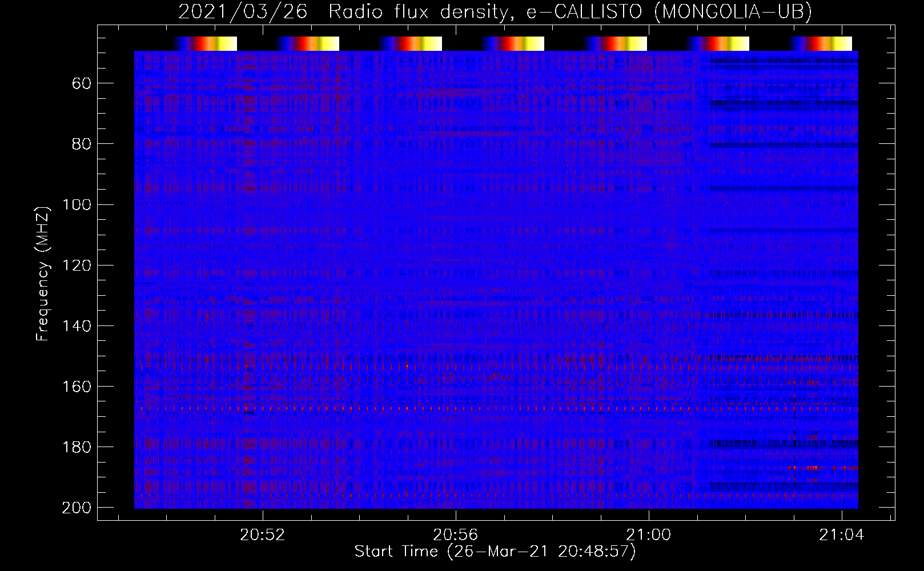
Task: Click the 'Frequency (MHZ)' axis label
Action: coord(43,274)
